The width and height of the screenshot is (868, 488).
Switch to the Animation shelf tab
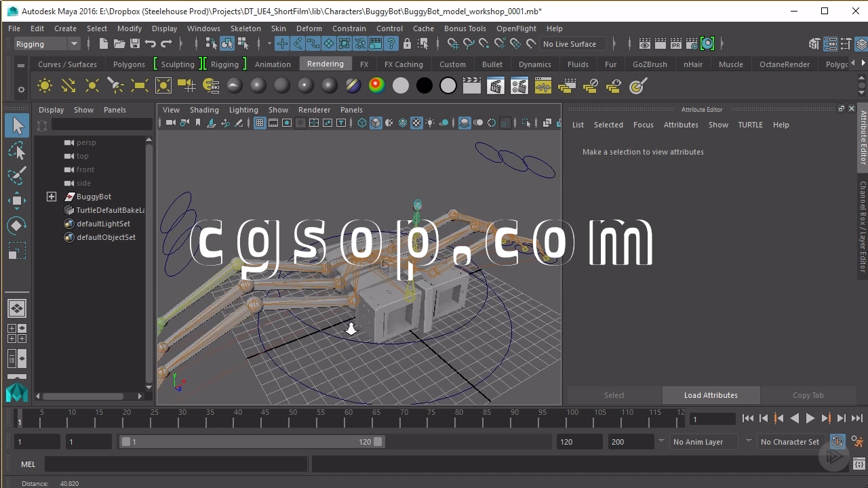pyautogui.click(x=273, y=64)
